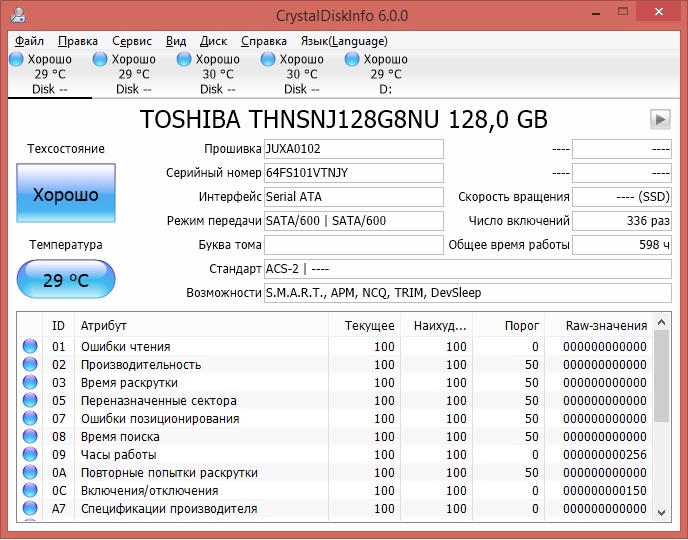Click the next disk arrow button

pyautogui.click(x=660, y=119)
